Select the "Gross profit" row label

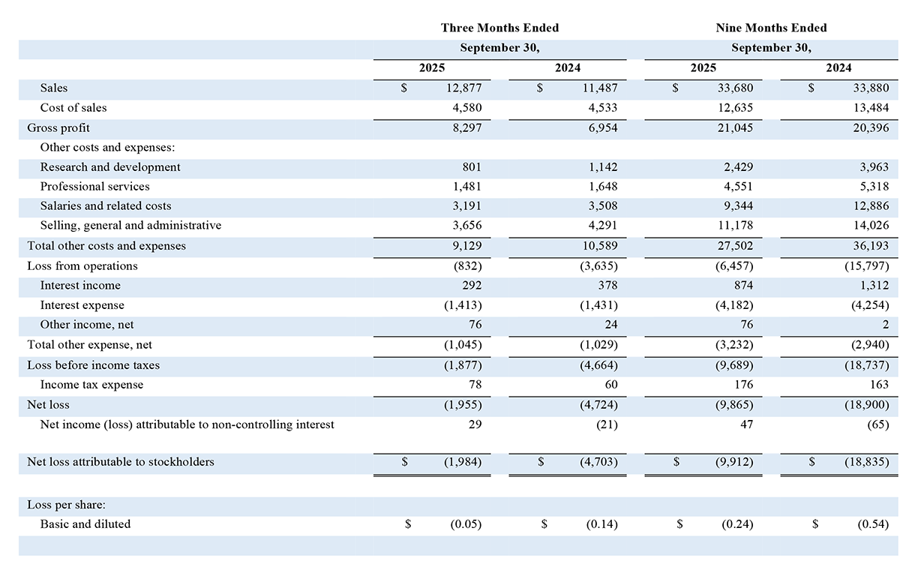click(58, 127)
